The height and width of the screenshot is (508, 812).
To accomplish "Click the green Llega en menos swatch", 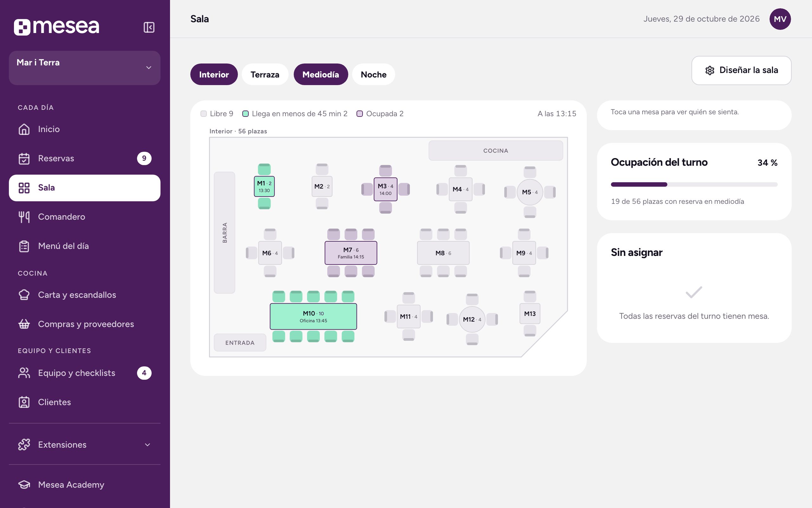I will pos(245,114).
